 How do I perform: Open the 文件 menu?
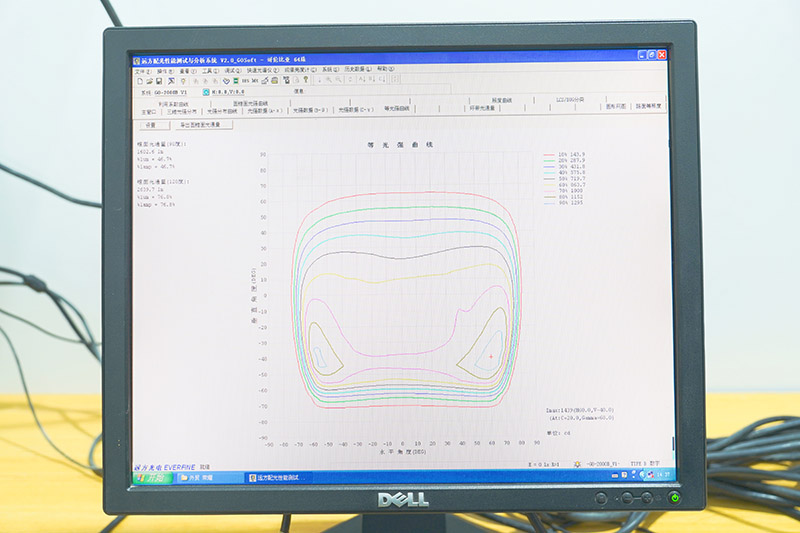pyautogui.click(x=140, y=70)
